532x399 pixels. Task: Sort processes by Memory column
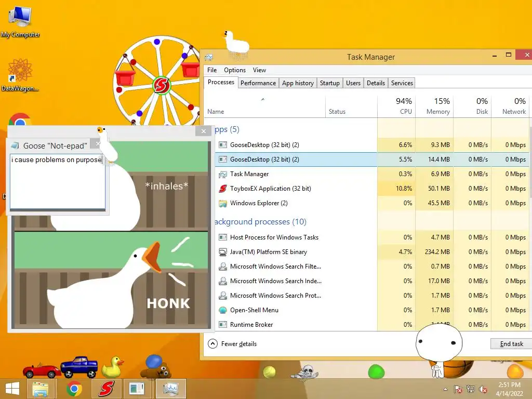coord(434,106)
